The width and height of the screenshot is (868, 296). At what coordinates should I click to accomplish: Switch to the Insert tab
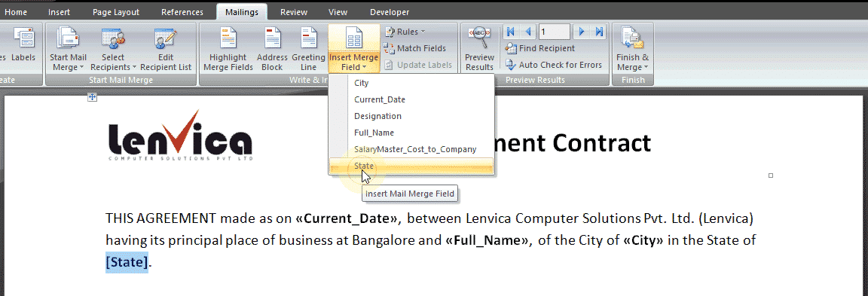pos(60,11)
